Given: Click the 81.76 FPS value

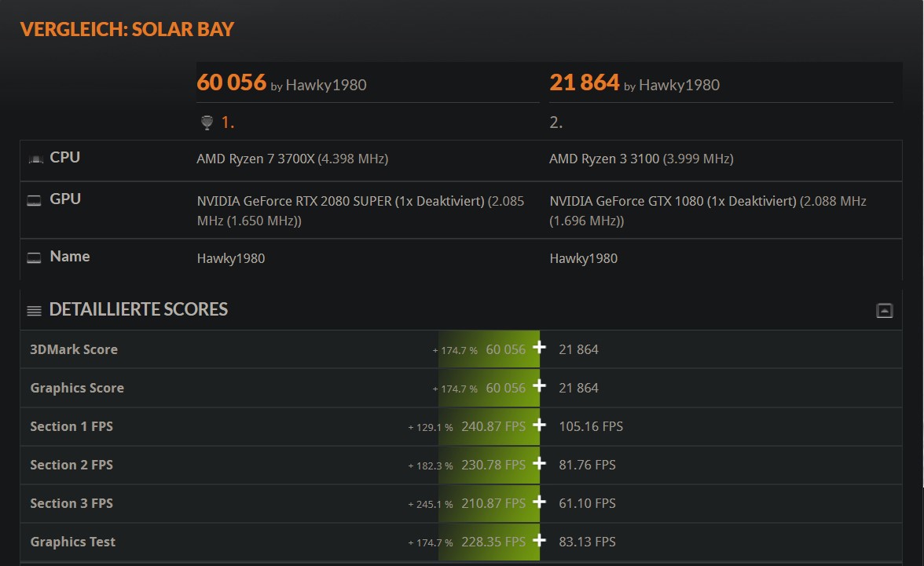Looking at the screenshot, I should pos(588,465).
